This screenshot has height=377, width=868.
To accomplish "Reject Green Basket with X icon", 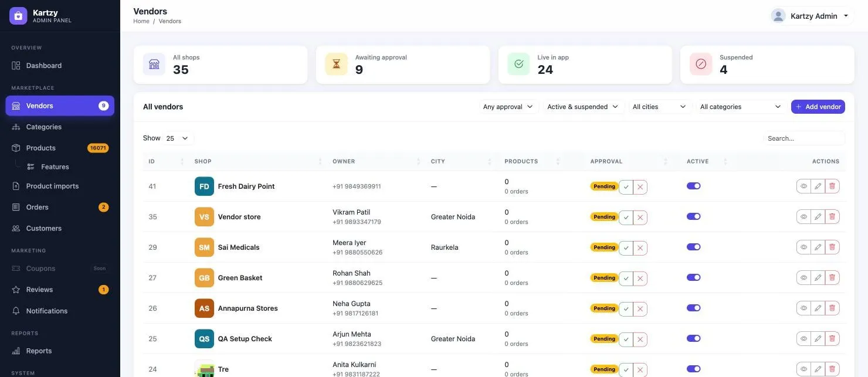I will [640, 278].
